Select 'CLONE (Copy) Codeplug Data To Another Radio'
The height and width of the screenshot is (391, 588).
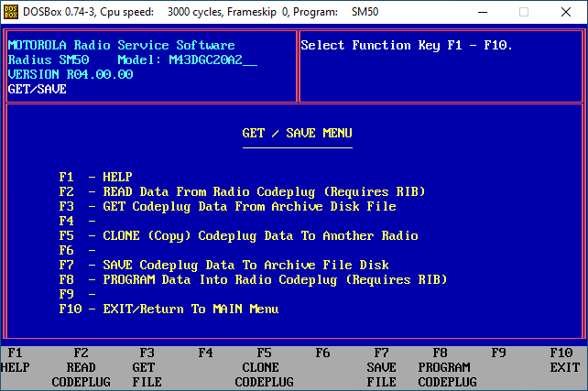tap(238, 236)
